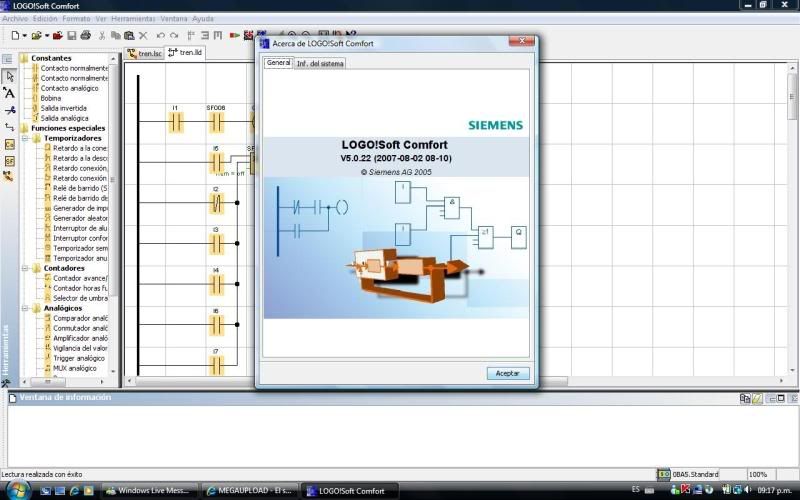
Task: Select Trigger analógico tree item
Action: pyautogui.click(x=79, y=358)
